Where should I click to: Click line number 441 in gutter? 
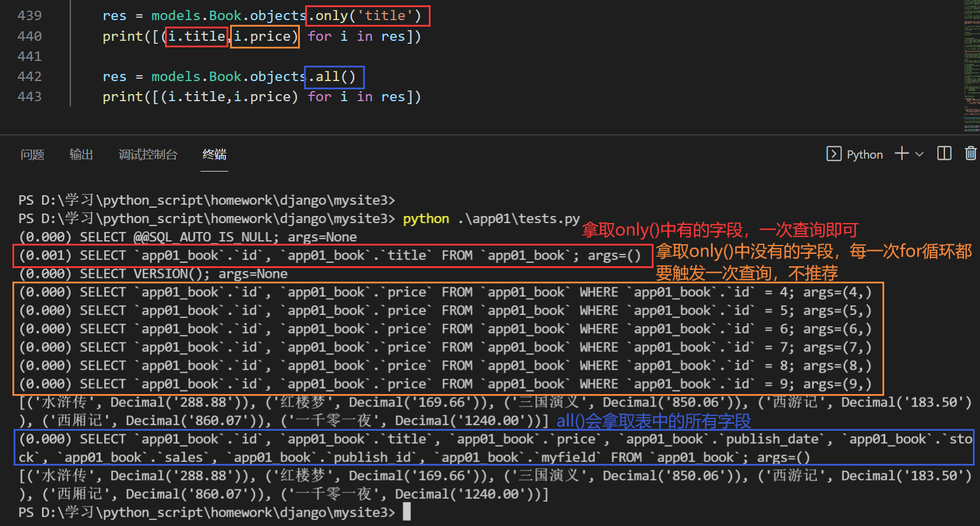(30, 56)
